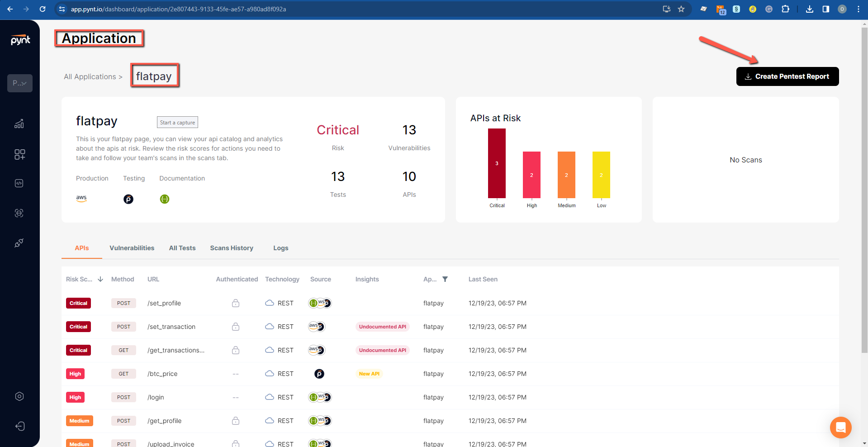The height and width of the screenshot is (447, 868).
Task: Open settings hexagon icon in sidebar
Action: pos(19,396)
